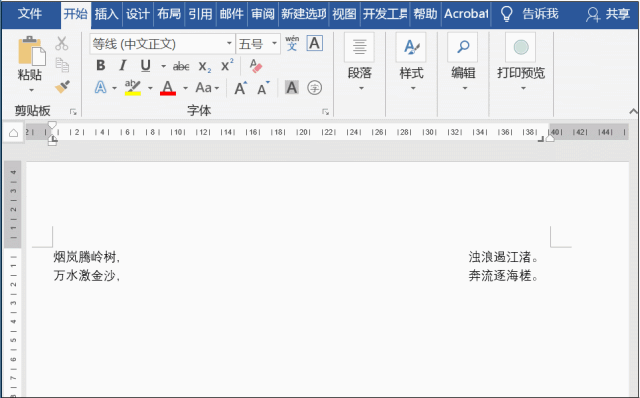
Task: Select the Format Painter brush
Action: tap(62, 87)
